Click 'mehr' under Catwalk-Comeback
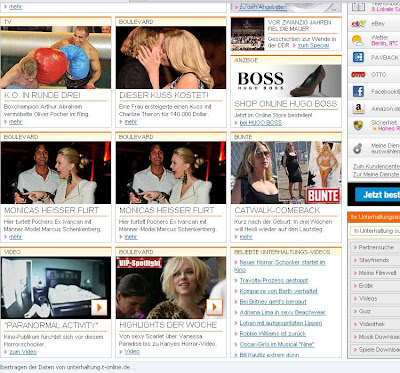 coord(246,237)
